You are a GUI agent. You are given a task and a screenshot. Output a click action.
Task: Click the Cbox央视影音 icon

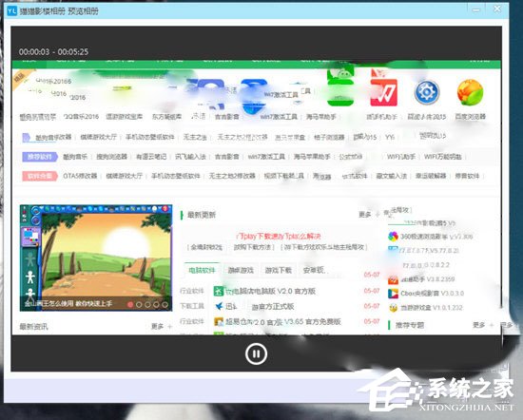pyautogui.click(x=394, y=294)
